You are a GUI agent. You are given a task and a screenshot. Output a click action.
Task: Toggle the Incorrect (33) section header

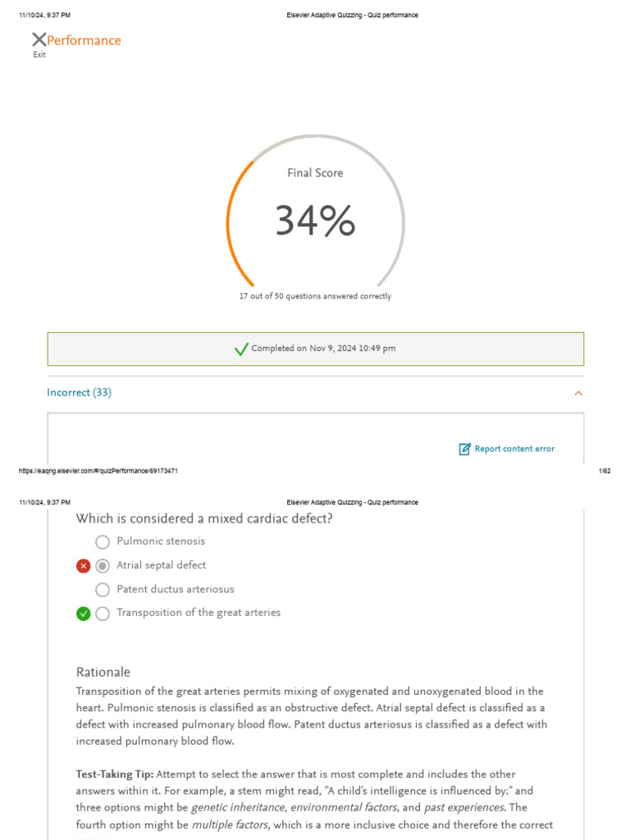pos(80,393)
